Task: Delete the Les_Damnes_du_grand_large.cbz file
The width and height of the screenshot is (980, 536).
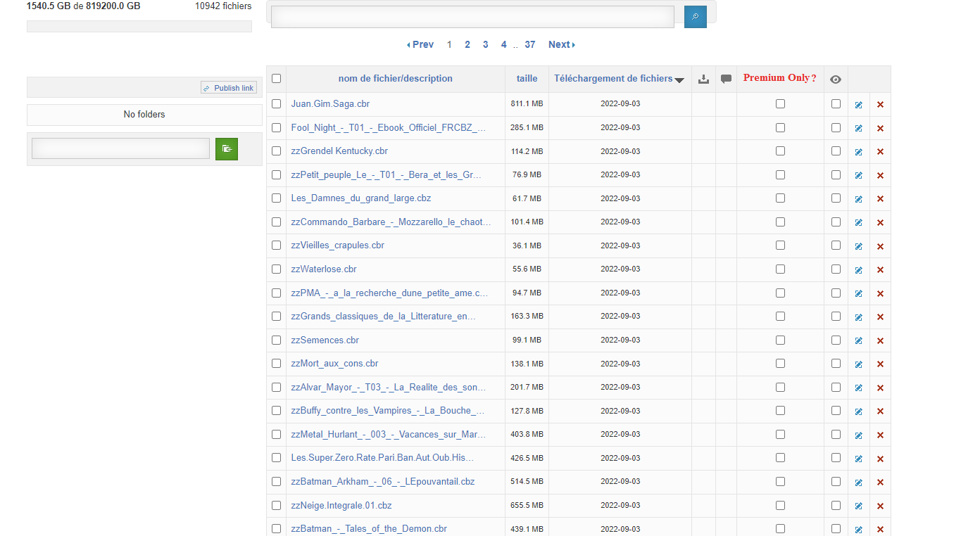Action: point(880,199)
